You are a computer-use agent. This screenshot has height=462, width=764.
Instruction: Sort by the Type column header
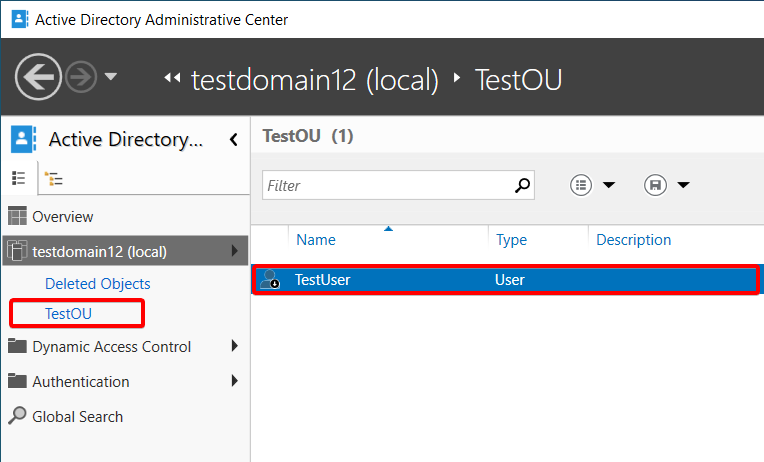click(x=511, y=240)
